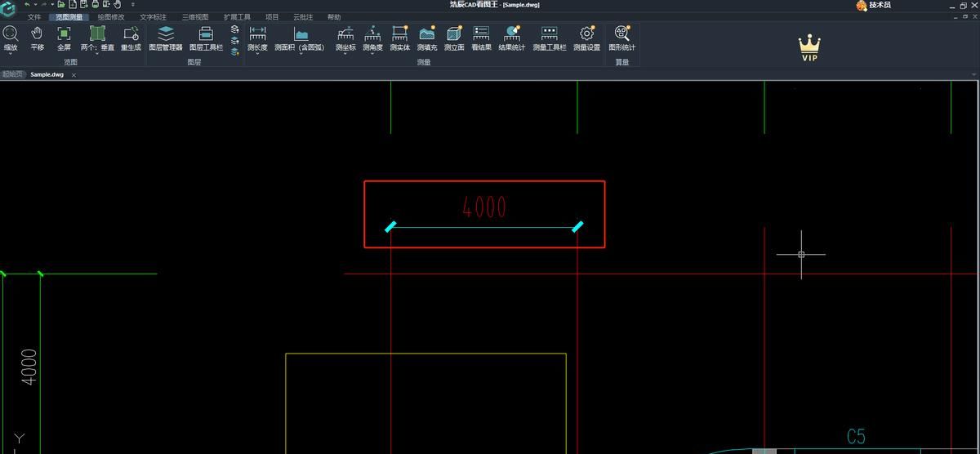Expand the 两个:垂直 viewport dropdown arrow
Screen dimensions: 980x454
[x=97, y=54]
